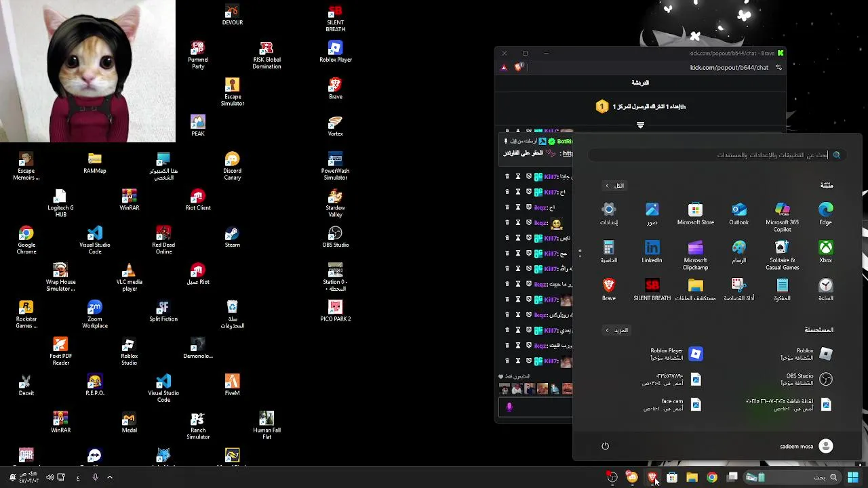The image size is (868, 488).
Task: Open Zoom Workplace desktop shortcut
Action: 95,314
